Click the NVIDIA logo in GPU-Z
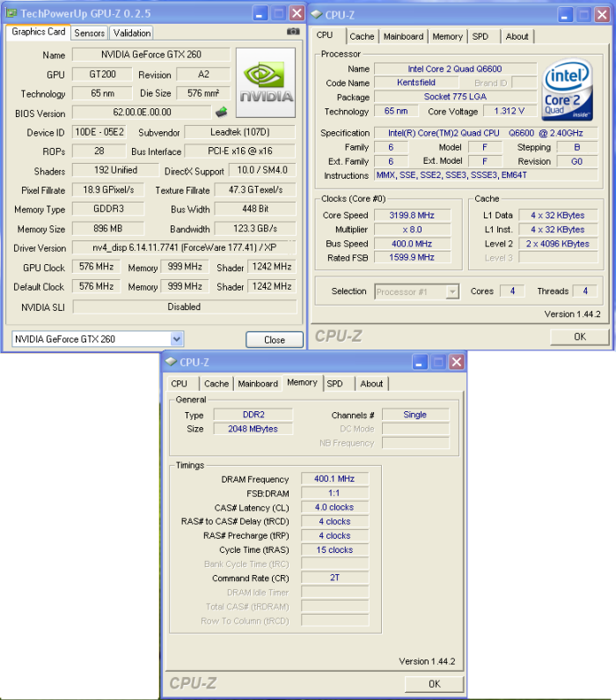The width and height of the screenshot is (616, 700). (x=266, y=83)
